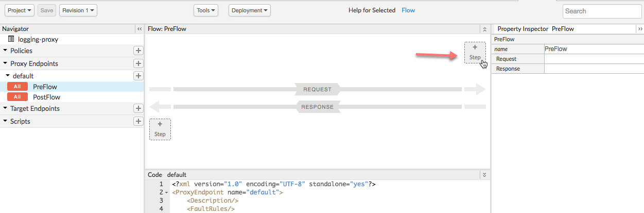644x213 pixels.
Task: Click plus icon next to default endpoint
Action: coord(138,76)
